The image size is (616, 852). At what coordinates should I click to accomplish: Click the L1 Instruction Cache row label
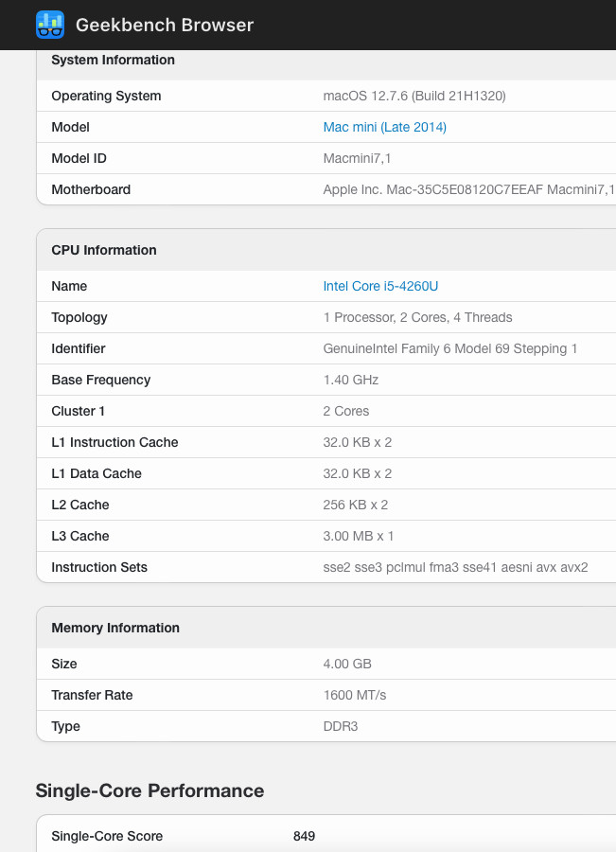(114, 442)
